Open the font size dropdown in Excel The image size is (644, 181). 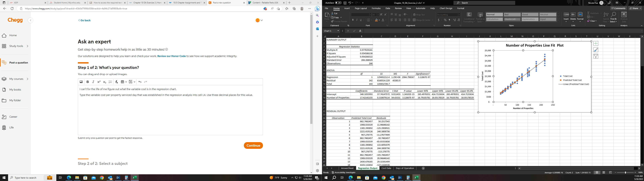pos(378,15)
